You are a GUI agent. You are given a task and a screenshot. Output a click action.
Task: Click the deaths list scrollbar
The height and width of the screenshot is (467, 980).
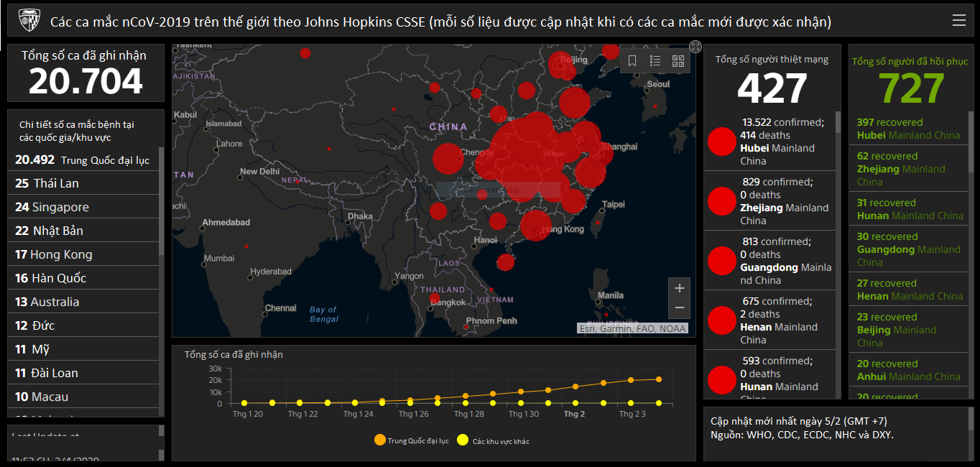click(x=838, y=122)
